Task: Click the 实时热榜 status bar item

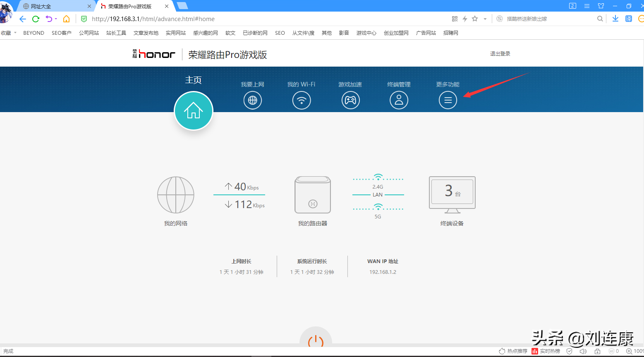Action: [546, 351]
